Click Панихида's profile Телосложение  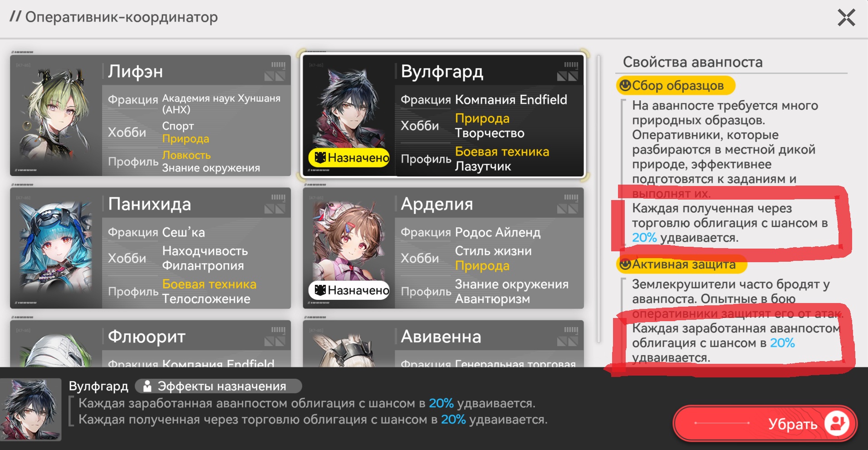tap(206, 299)
